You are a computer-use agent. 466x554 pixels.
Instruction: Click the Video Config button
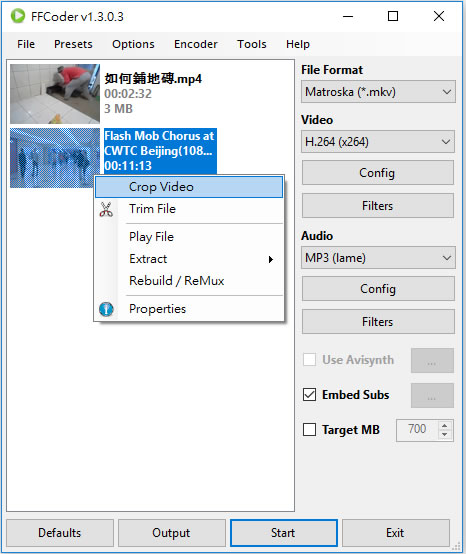click(x=378, y=173)
